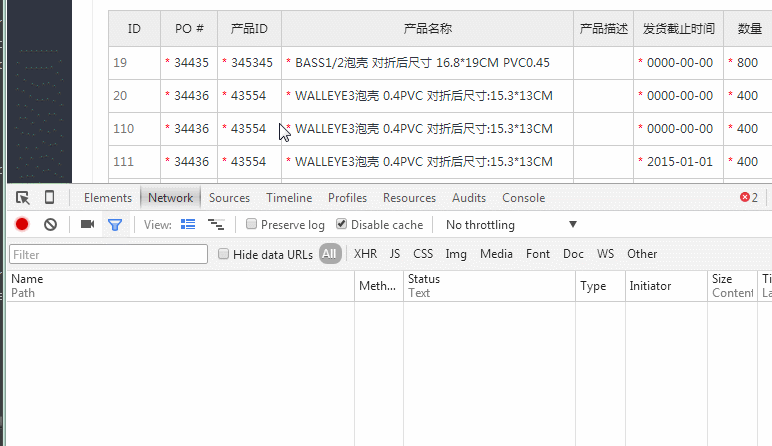The height and width of the screenshot is (446, 772).
Task: Filter requests by Font
Action: click(538, 254)
